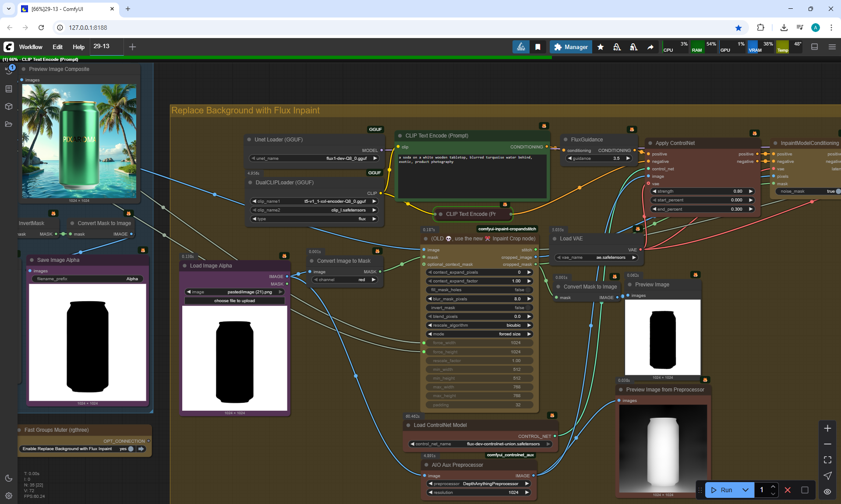
Task: Click the star favorites icon
Action: [x=601, y=47]
